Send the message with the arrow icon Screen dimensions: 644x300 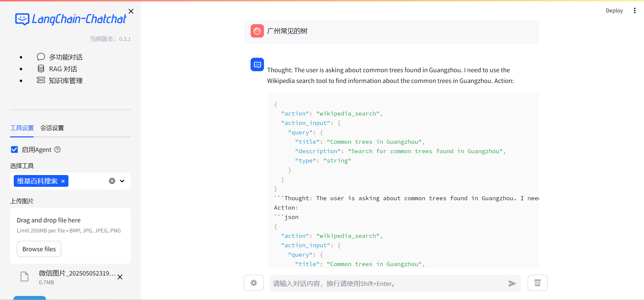512,284
